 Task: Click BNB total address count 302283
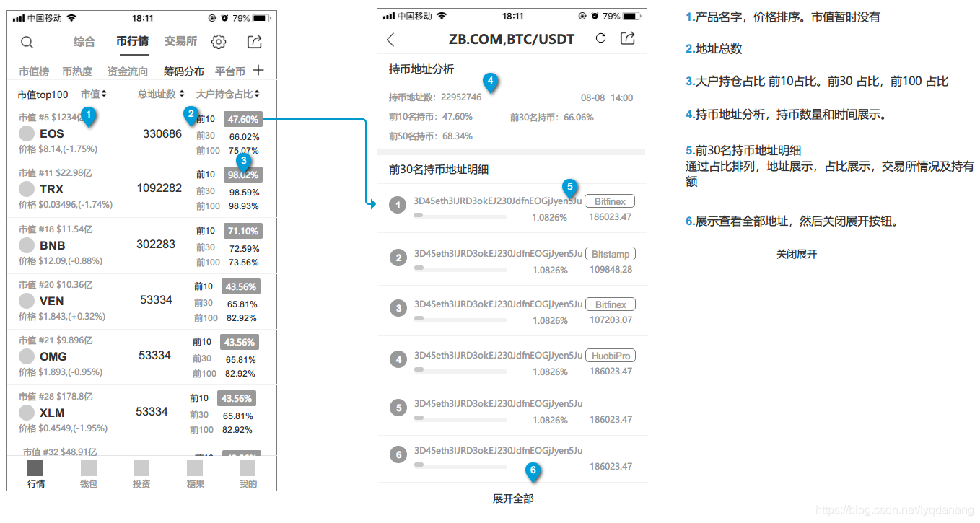click(x=156, y=244)
